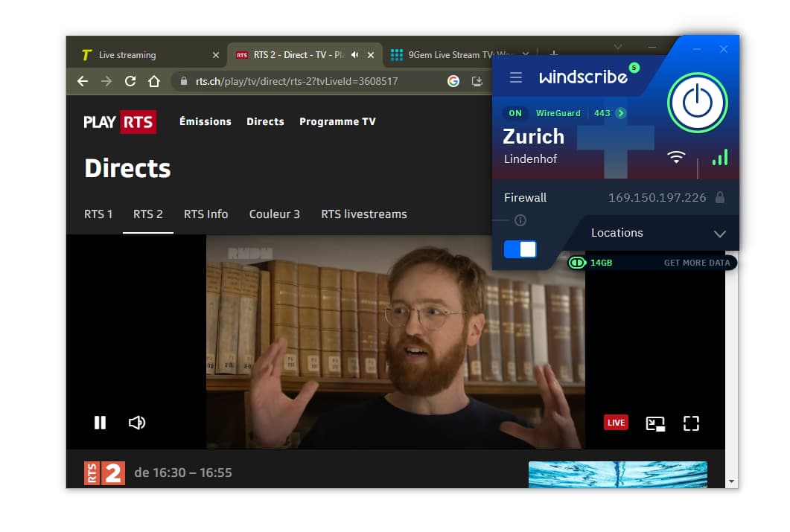790x532 pixels.
Task: Enter fullscreen on the video player
Action: click(691, 424)
